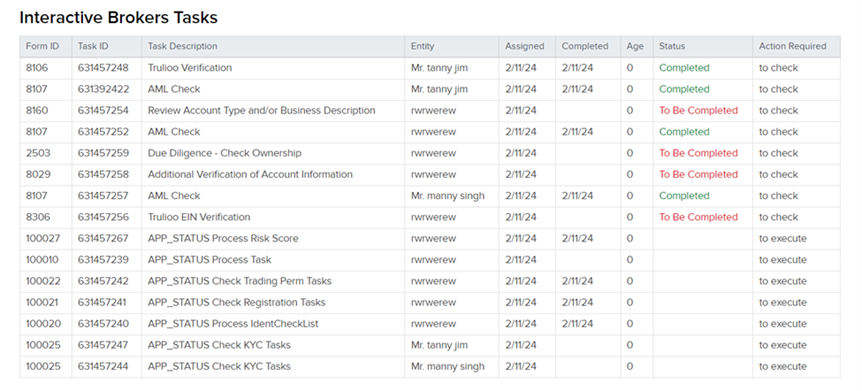Open APP_STATUS Process Risk Score task
The image size is (862, 391).
click(x=223, y=239)
